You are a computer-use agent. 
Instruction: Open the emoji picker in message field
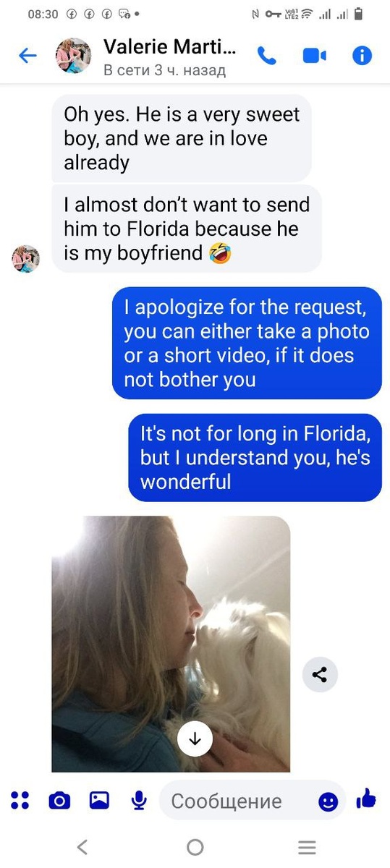pyautogui.click(x=328, y=801)
